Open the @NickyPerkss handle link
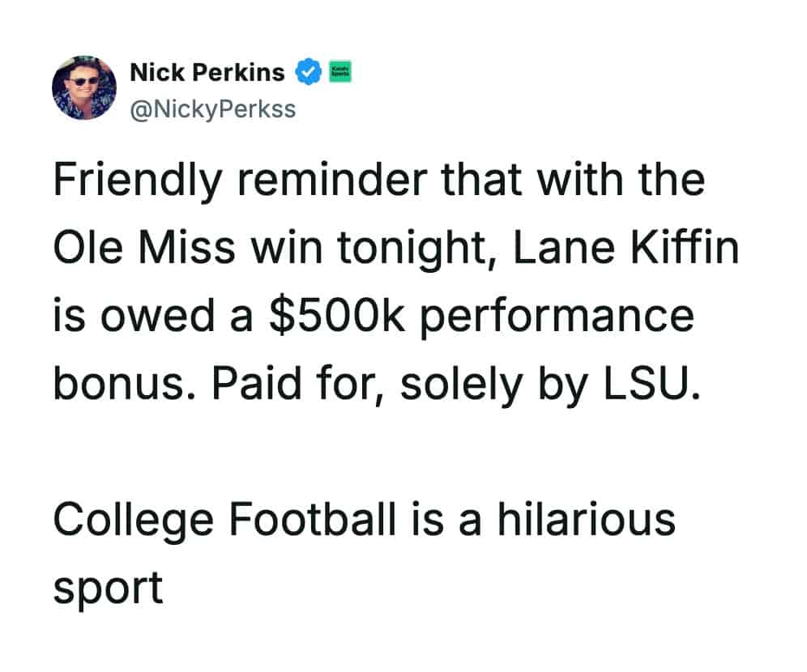 click(x=212, y=108)
